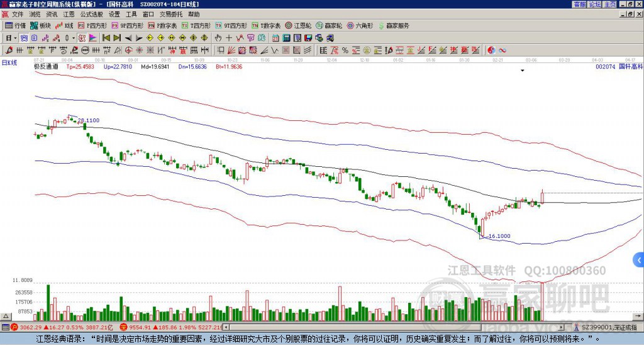Expand the candlestick style dropdown arrow
Viewport: 644px width, 345px height.
click(74, 38)
